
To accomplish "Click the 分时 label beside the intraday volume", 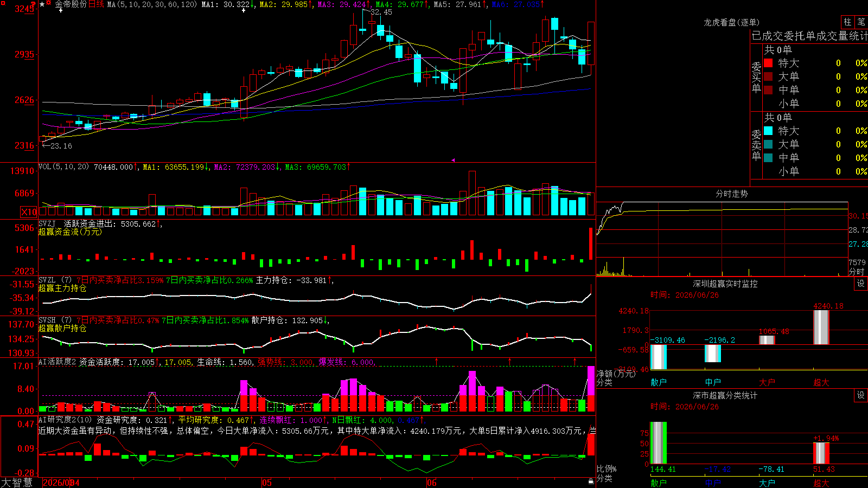I will (857, 272).
